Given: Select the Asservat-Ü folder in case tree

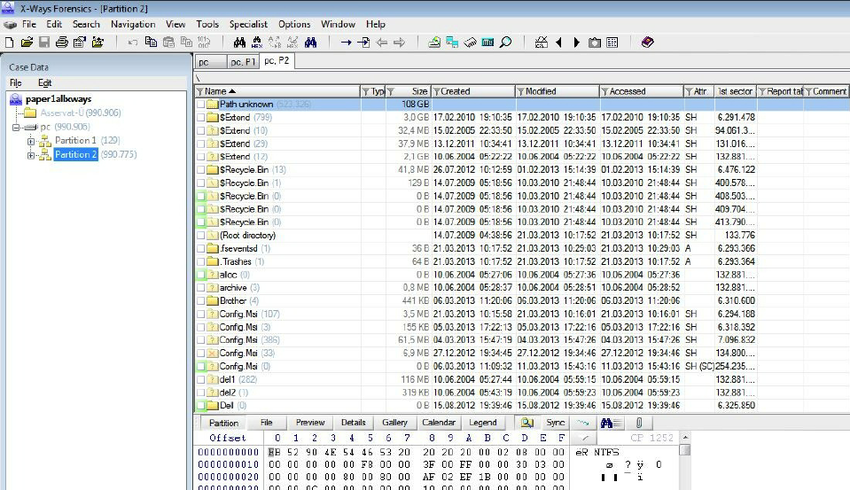Looking at the screenshot, I should pyautogui.click(x=81, y=113).
